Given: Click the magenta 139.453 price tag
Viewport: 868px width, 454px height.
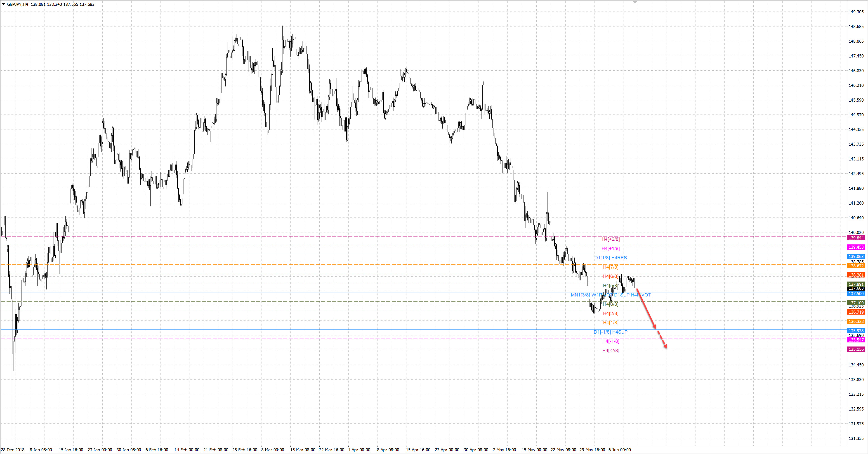Looking at the screenshot, I should 856,247.
